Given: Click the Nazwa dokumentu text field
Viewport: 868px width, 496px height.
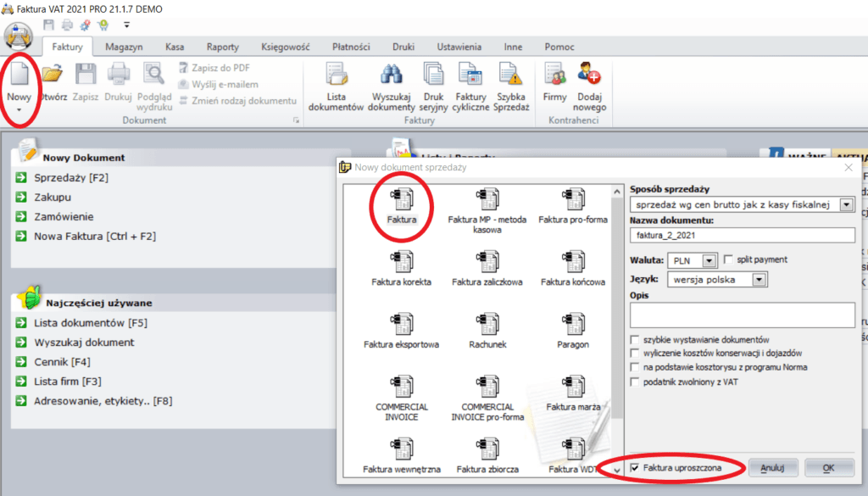Looking at the screenshot, I should [x=742, y=236].
